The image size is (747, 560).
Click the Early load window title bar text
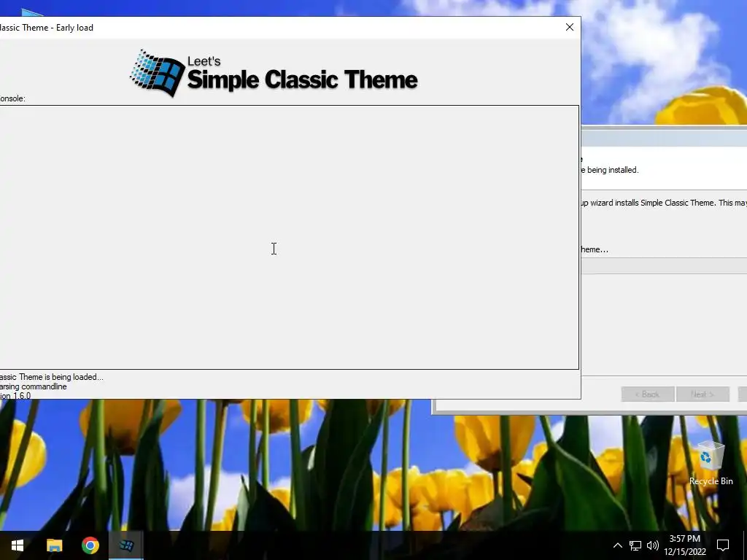(x=47, y=27)
